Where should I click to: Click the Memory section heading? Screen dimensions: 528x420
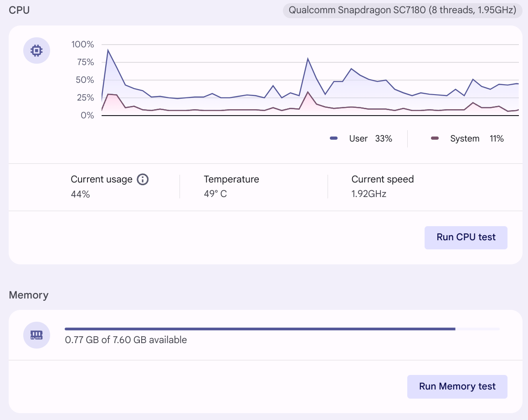coord(29,295)
